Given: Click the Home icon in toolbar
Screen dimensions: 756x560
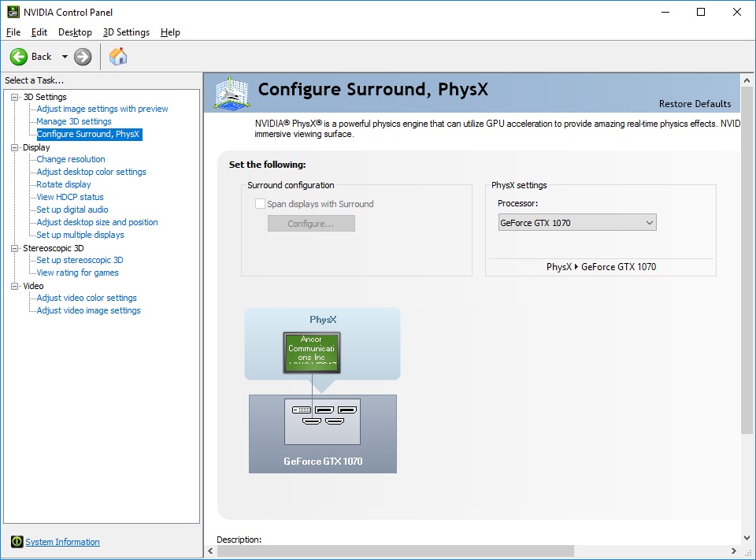Looking at the screenshot, I should 118,57.
